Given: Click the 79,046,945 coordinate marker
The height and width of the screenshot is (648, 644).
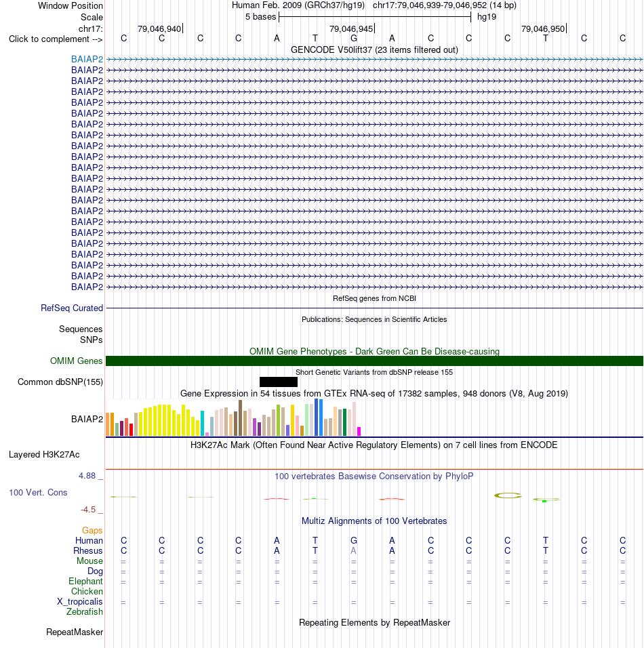Looking at the screenshot, I should [x=351, y=29].
